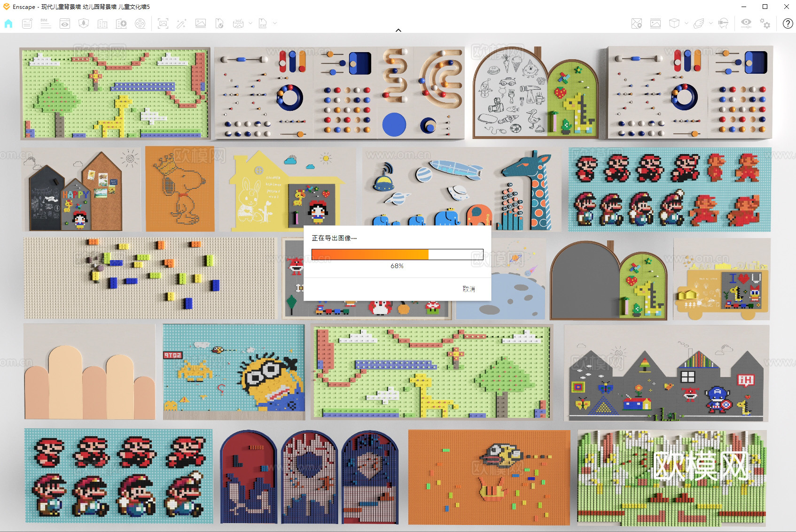Click the screenshot capture icon

[163, 23]
